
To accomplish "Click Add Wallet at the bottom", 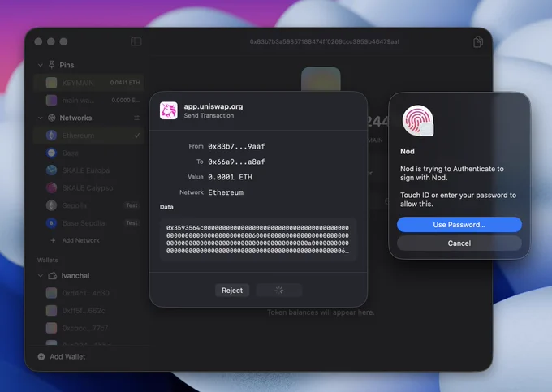I will [x=67, y=357].
